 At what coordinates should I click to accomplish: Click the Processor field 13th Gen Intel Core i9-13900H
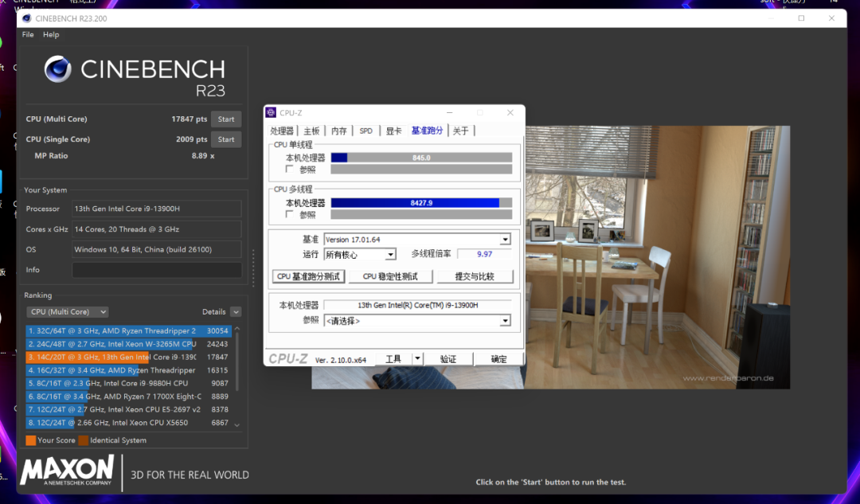(157, 209)
